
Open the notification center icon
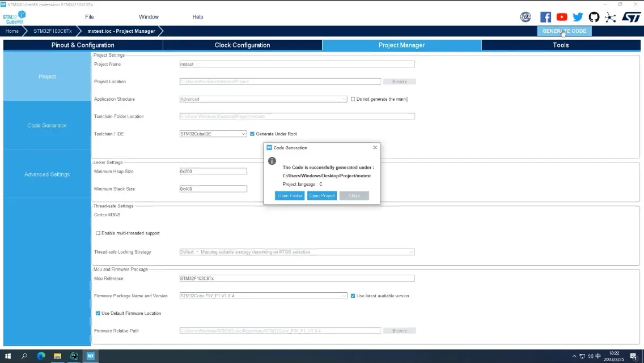[x=633, y=356]
